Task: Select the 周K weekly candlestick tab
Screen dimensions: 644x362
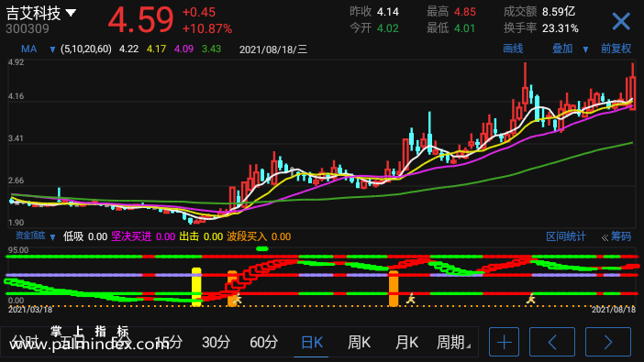Action: click(359, 342)
